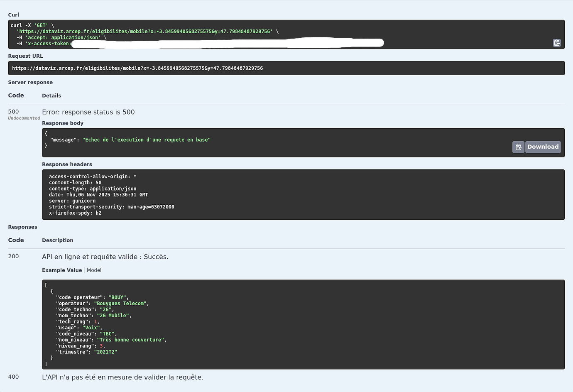Download the error response body

[x=543, y=147]
